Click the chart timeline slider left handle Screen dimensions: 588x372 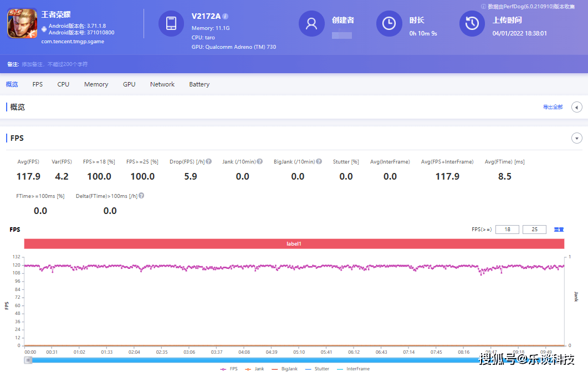click(x=28, y=360)
